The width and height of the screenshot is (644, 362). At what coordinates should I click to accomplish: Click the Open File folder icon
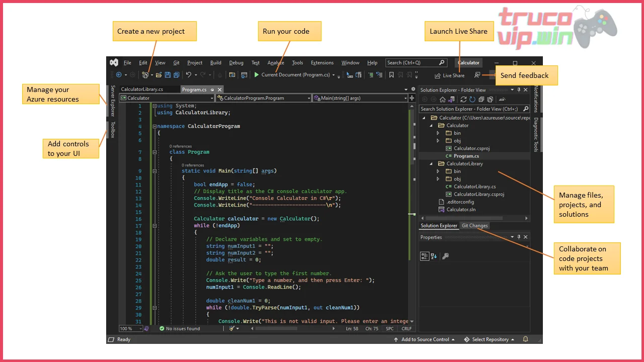(x=158, y=75)
